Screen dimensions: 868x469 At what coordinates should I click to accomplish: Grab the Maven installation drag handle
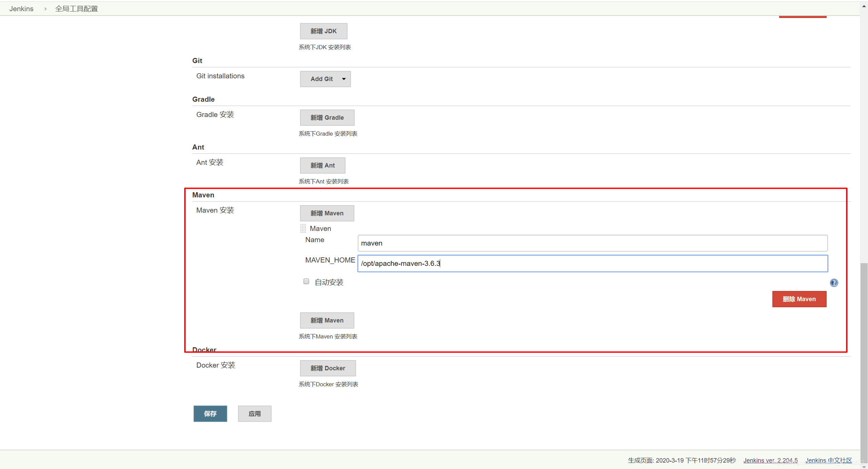click(x=303, y=229)
